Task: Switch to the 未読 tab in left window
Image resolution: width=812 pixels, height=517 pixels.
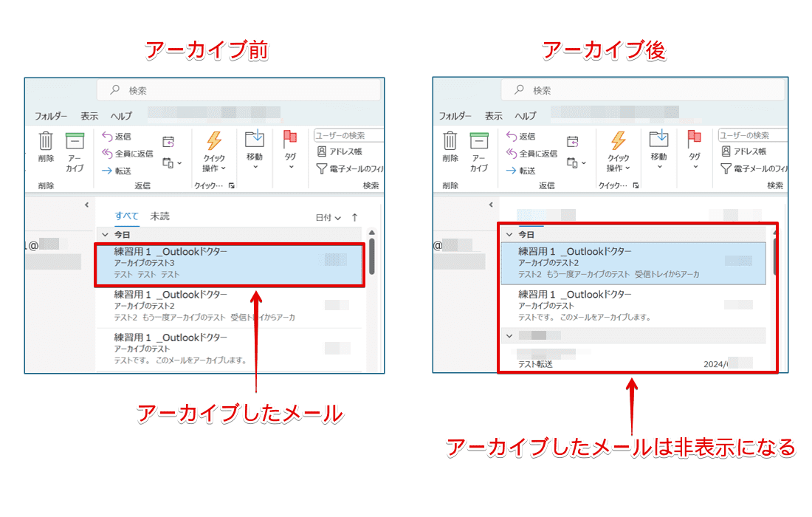Action: (160, 216)
